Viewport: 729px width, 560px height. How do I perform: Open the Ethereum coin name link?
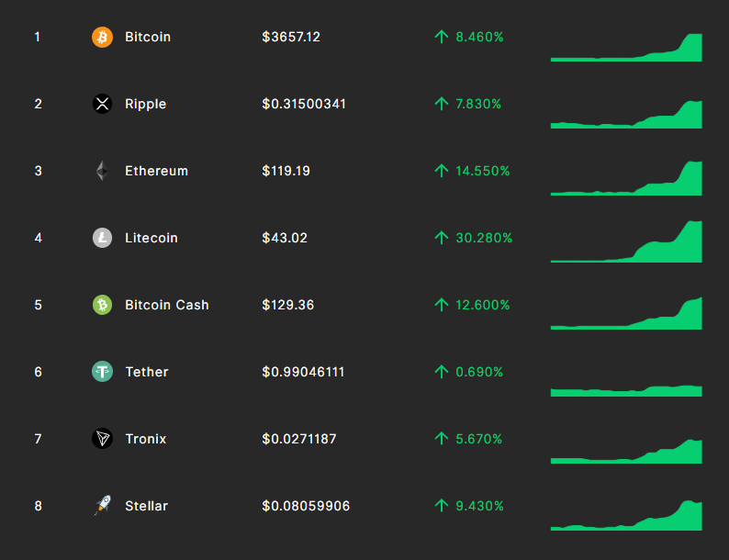pos(157,171)
